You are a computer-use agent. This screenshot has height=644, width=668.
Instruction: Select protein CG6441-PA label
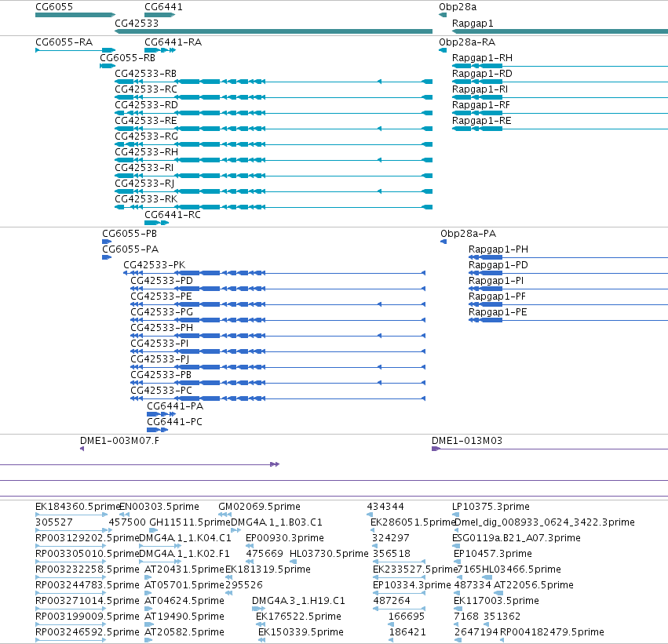coord(175,406)
